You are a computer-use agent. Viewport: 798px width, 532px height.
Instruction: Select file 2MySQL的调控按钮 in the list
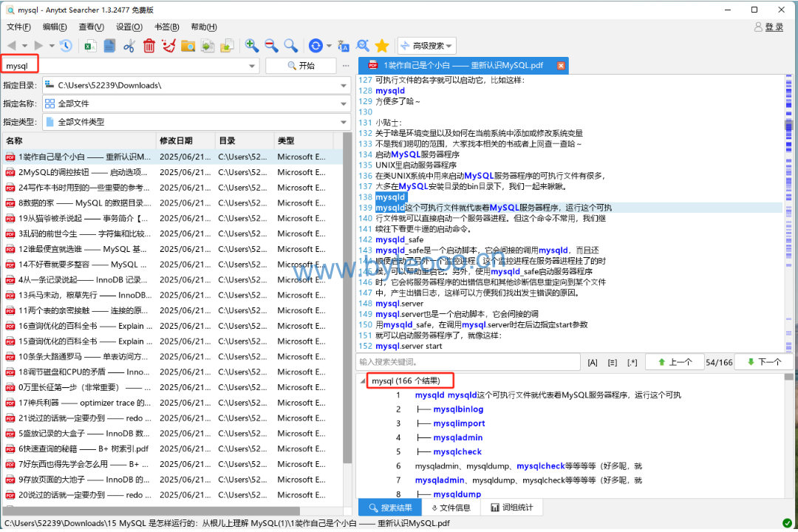172,172
